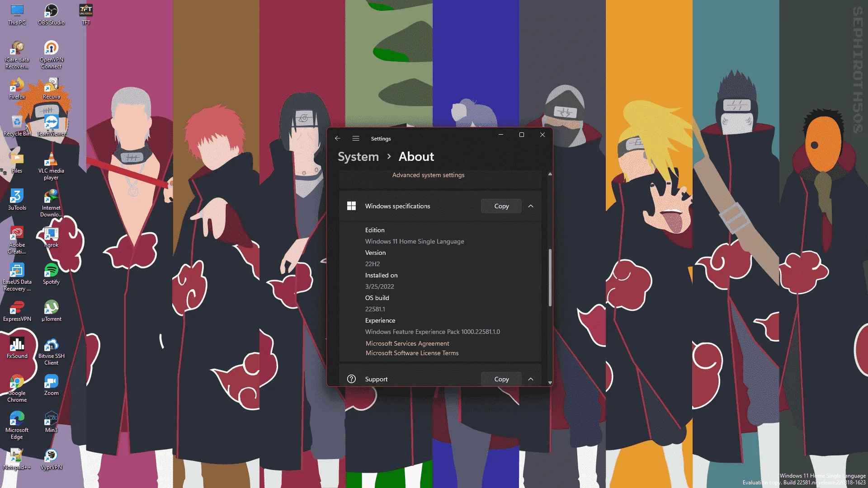The width and height of the screenshot is (868, 488).
Task: Minimize the Settings window
Action: coord(500,135)
